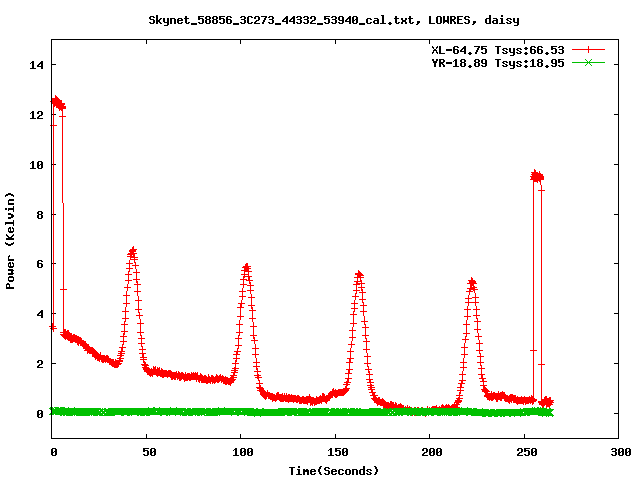The height and width of the screenshot is (480, 640).
Task: Click y-axis tick label 10
Action: pyautogui.click(x=36, y=164)
